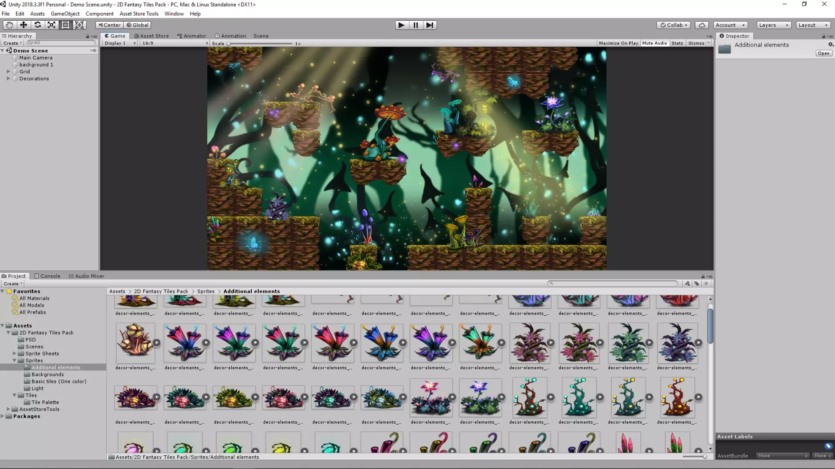The height and width of the screenshot is (469, 835).
Task: Select the Rect transform tool
Action: pyautogui.click(x=65, y=25)
